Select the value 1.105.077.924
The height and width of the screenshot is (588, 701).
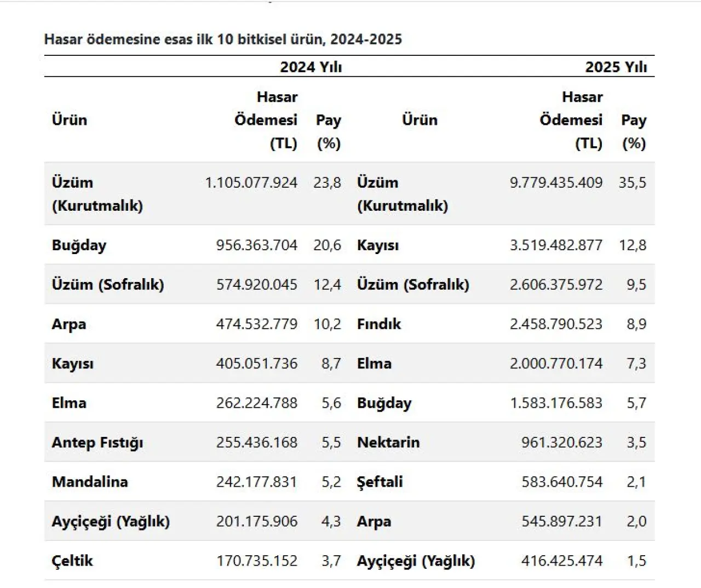pos(251,182)
